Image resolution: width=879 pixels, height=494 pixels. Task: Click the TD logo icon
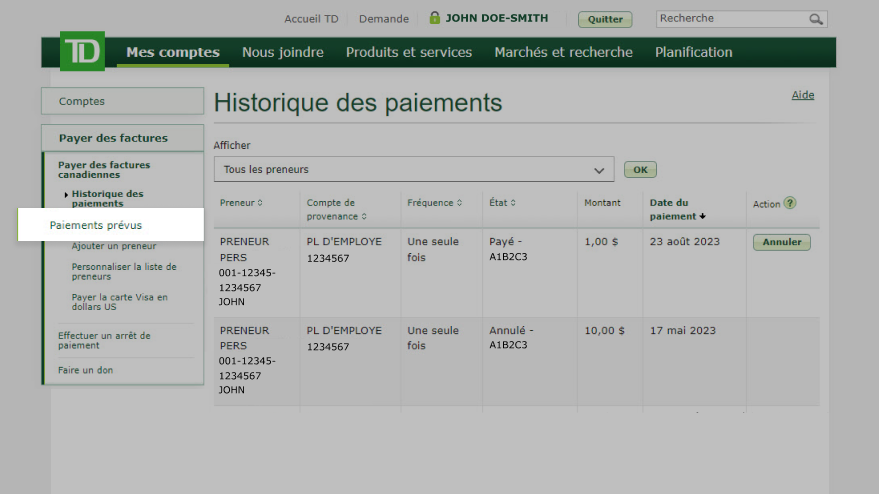pyautogui.click(x=82, y=51)
